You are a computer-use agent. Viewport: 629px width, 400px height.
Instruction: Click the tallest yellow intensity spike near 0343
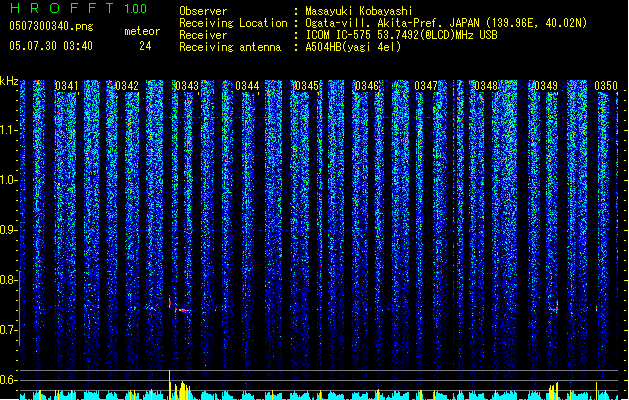pyautogui.click(x=170, y=384)
